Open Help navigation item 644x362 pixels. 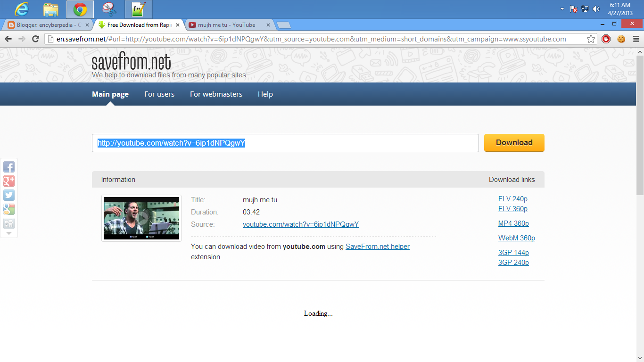point(265,94)
